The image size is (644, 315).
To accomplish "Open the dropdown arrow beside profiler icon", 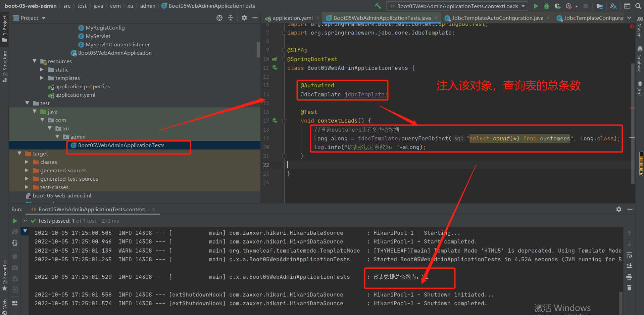I will coord(577,6).
